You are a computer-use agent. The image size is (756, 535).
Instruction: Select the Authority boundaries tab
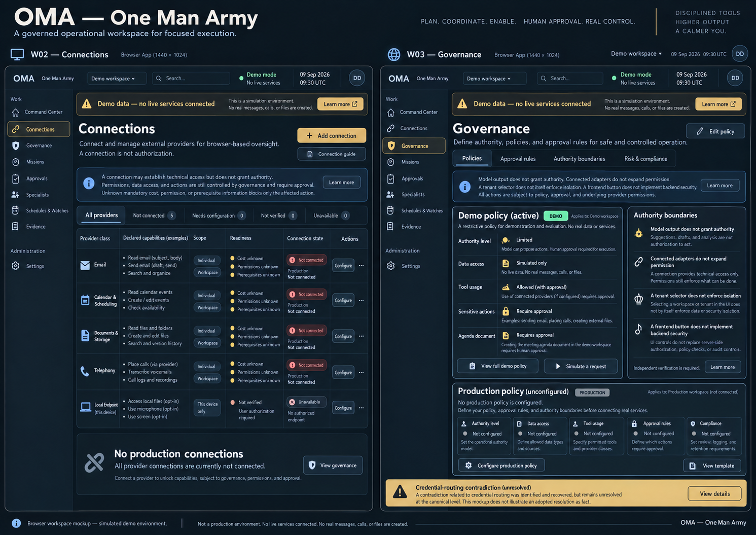click(579, 159)
